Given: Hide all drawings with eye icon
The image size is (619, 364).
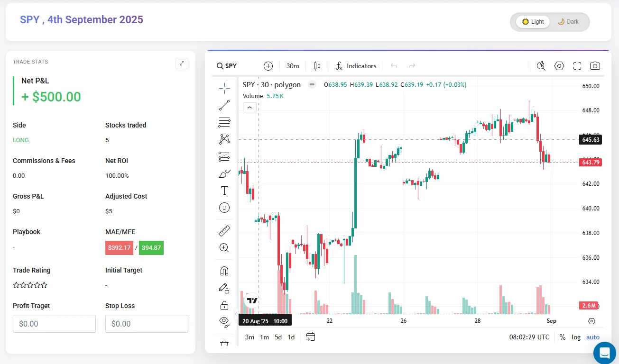Looking at the screenshot, I should tap(224, 321).
